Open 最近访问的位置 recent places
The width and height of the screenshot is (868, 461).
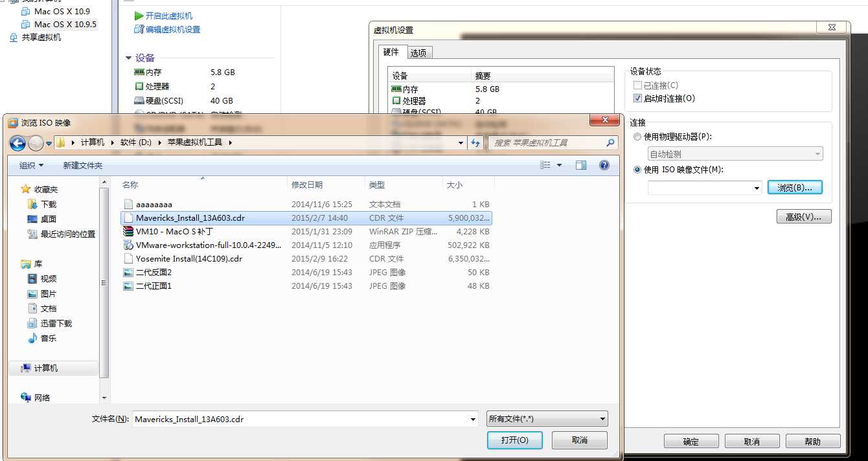pos(62,234)
